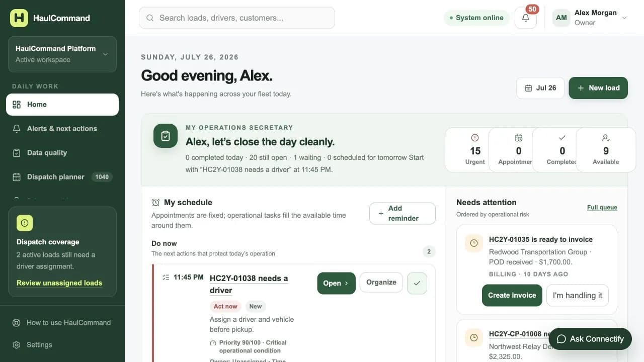Open the notifications bell icon
Viewport: 644px width, 362px height.
pos(526,18)
